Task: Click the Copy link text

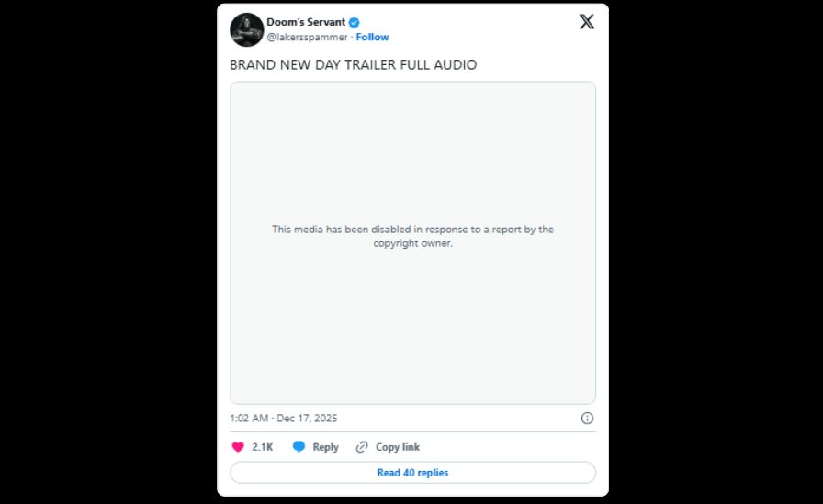Action: click(398, 447)
